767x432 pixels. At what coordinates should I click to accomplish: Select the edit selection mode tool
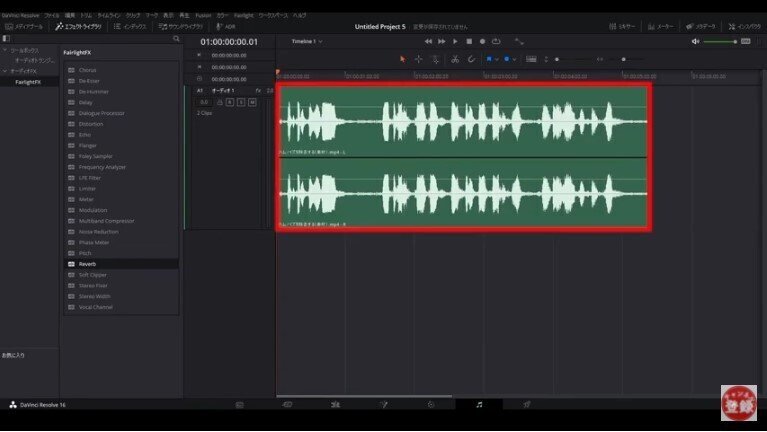pos(435,59)
